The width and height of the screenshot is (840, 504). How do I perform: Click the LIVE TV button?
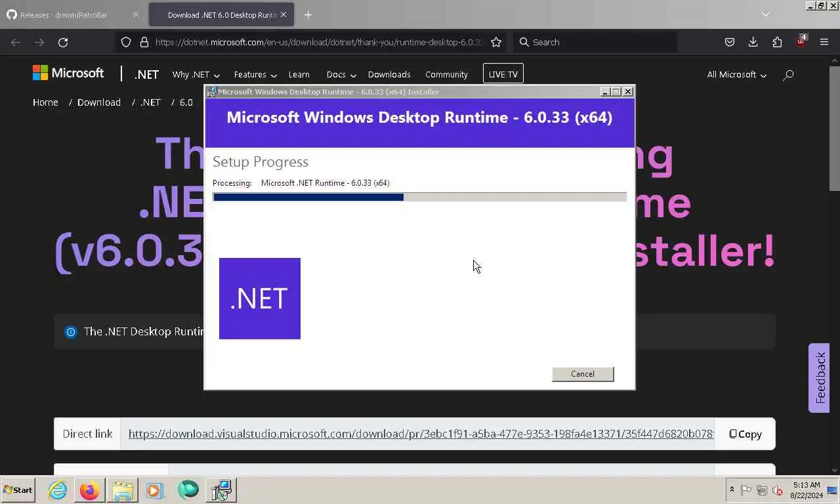point(503,74)
